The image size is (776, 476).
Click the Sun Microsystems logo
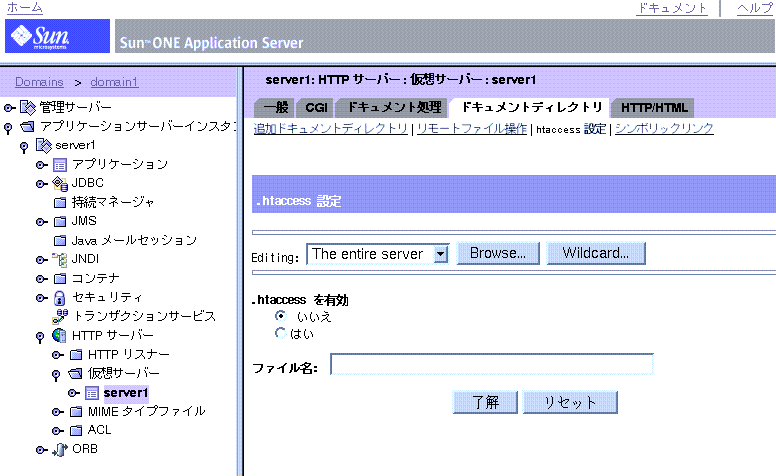pyautogui.click(x=57, y=36)
